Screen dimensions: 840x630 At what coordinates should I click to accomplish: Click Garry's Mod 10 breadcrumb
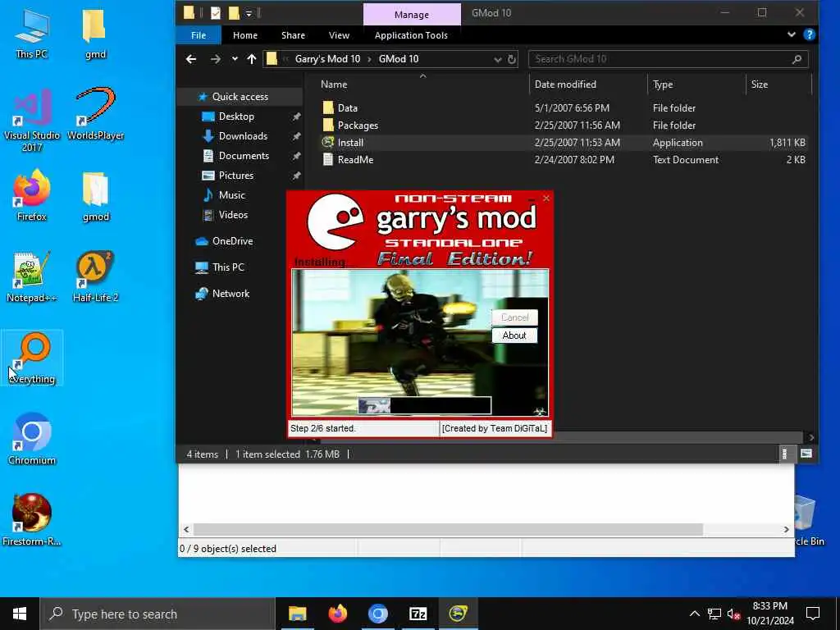[327, 59]
